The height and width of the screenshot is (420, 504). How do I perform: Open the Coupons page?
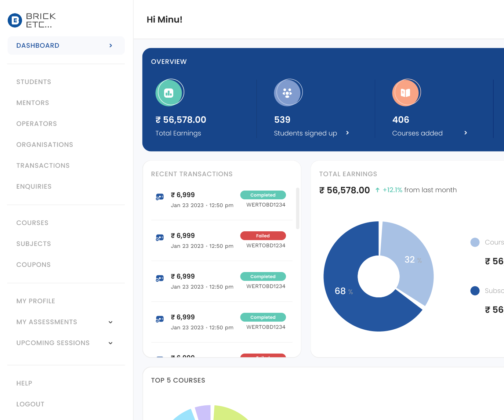click(x=33, y=265)
